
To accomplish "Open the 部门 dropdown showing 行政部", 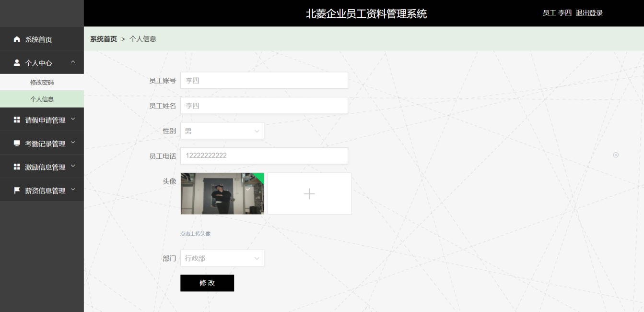I will point(222,258).
